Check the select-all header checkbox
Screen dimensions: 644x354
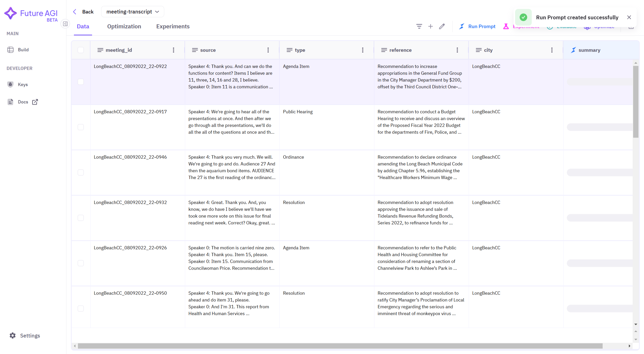(81, 50)
